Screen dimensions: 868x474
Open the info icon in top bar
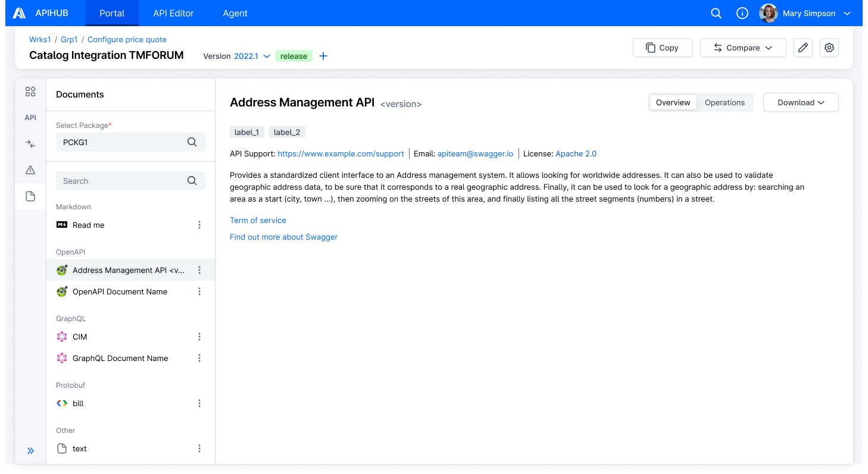tap(742, 13)
